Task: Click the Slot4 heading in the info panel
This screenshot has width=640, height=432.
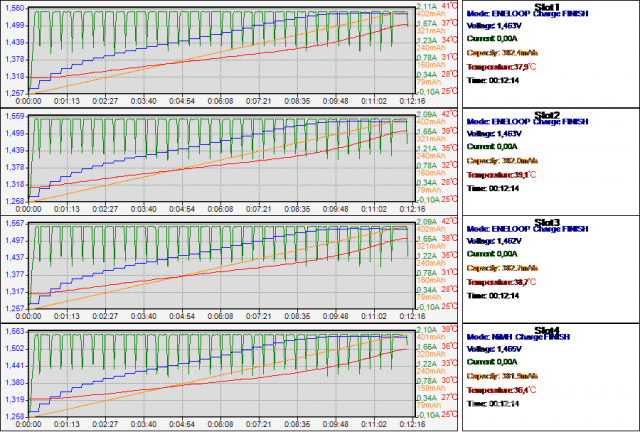Action: [x=547, y=330]
